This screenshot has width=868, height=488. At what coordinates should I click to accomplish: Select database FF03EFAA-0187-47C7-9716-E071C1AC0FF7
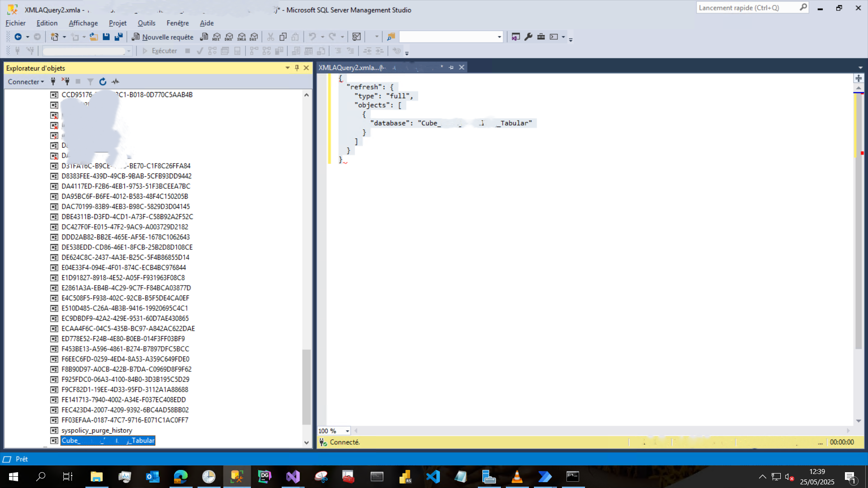coord(125,420)
